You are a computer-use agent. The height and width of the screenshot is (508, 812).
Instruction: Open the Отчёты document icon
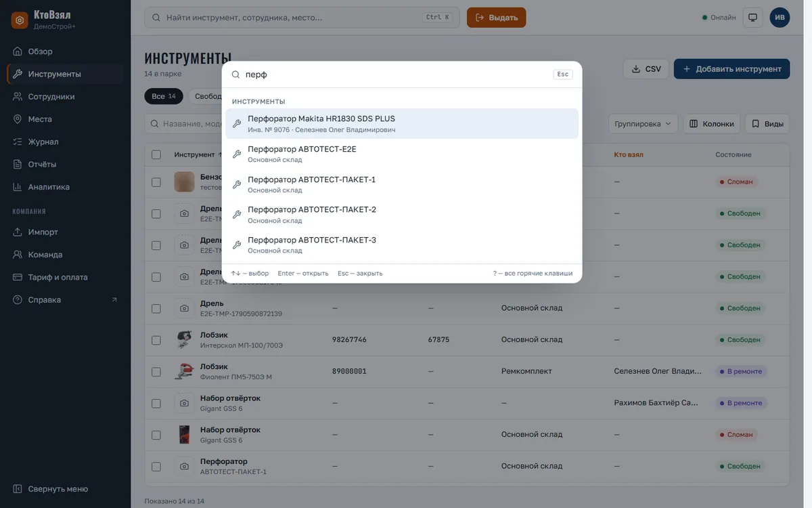tap(18, 165)
